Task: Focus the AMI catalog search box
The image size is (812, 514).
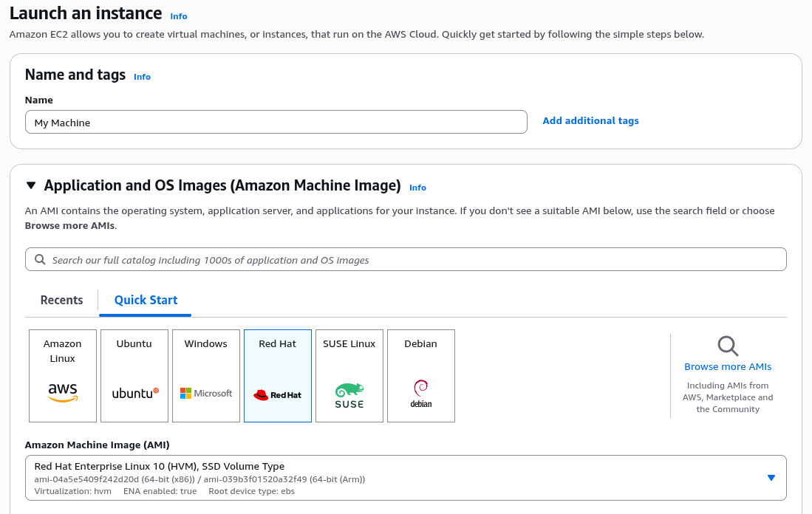Action: pos(414,260)
